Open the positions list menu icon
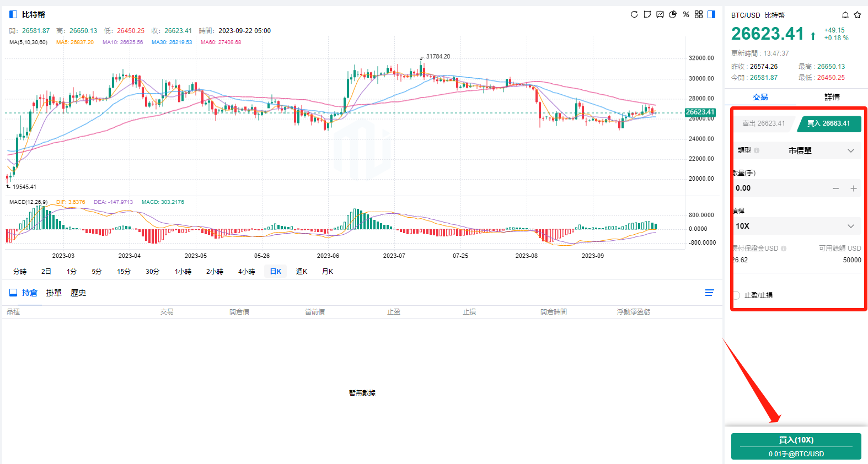Image resolution: width=868 pixels, height=464 pixels. (710, 293)
